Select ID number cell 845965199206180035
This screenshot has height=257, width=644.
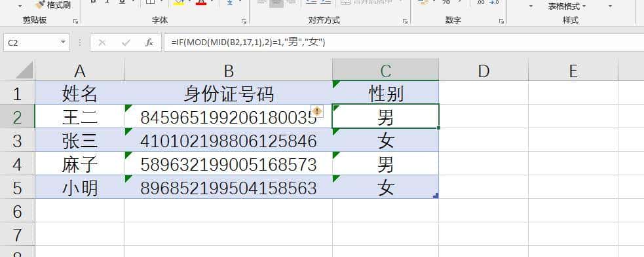click(x=229, y=116)
